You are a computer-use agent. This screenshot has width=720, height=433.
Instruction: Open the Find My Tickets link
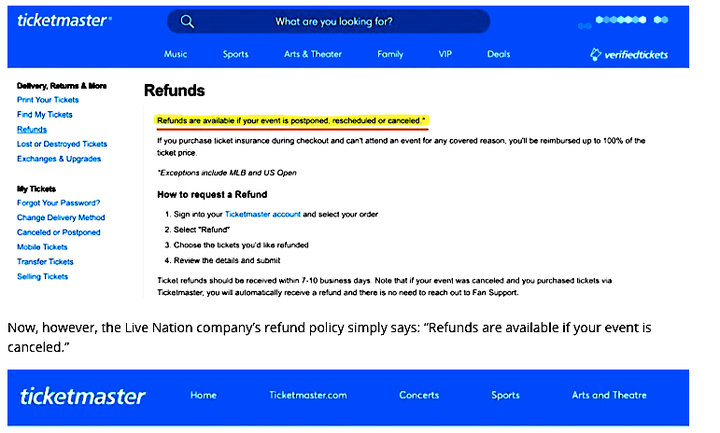(45, 114)
